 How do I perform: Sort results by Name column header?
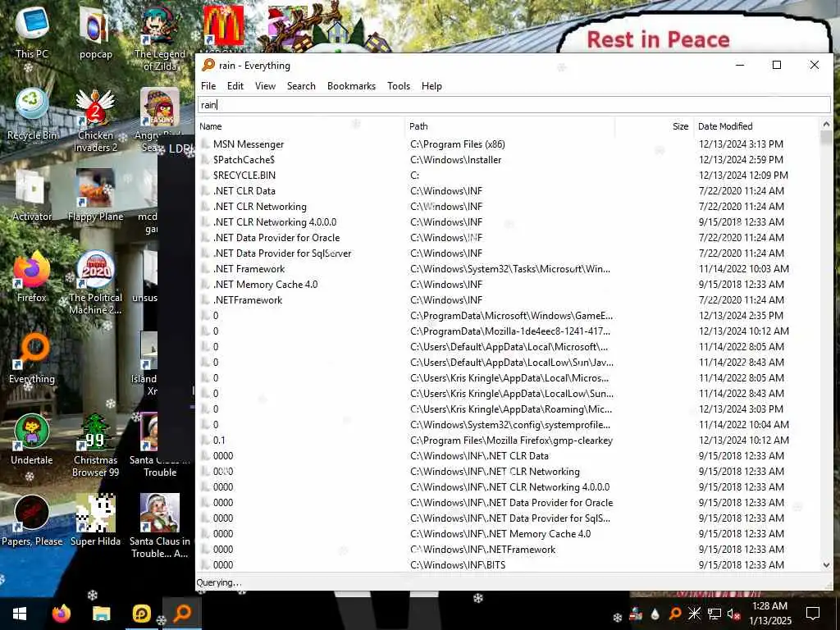point(300,126)
